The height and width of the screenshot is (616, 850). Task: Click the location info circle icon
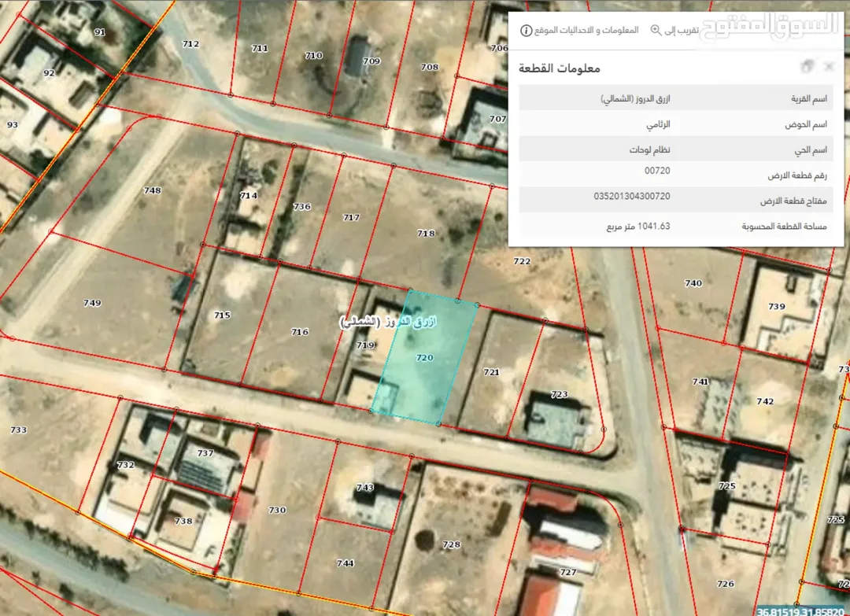526,31
